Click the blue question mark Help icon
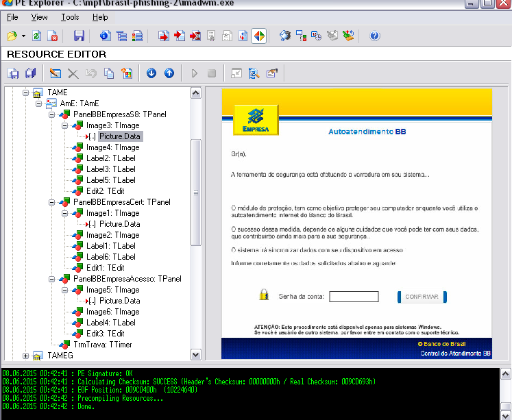Viewport: 512px width, 420px height. coord(374,36)
